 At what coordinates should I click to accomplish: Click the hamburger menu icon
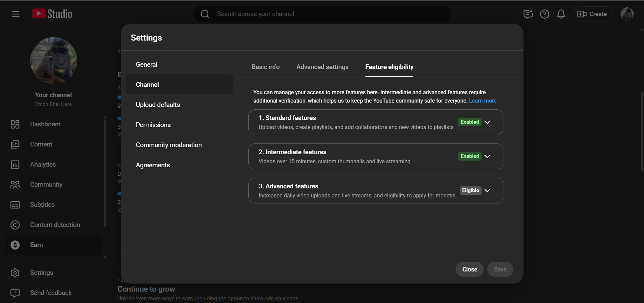point(15,14)
